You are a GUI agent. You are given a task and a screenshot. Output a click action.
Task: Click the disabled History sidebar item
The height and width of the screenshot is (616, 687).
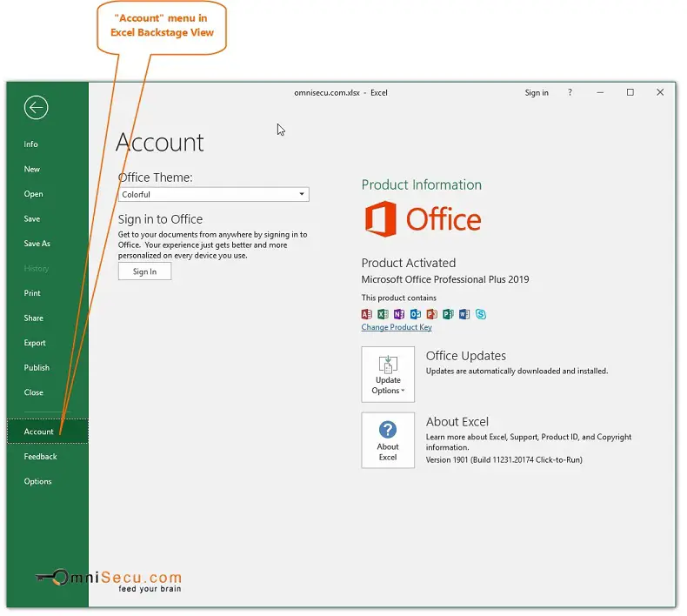[37, 268]
